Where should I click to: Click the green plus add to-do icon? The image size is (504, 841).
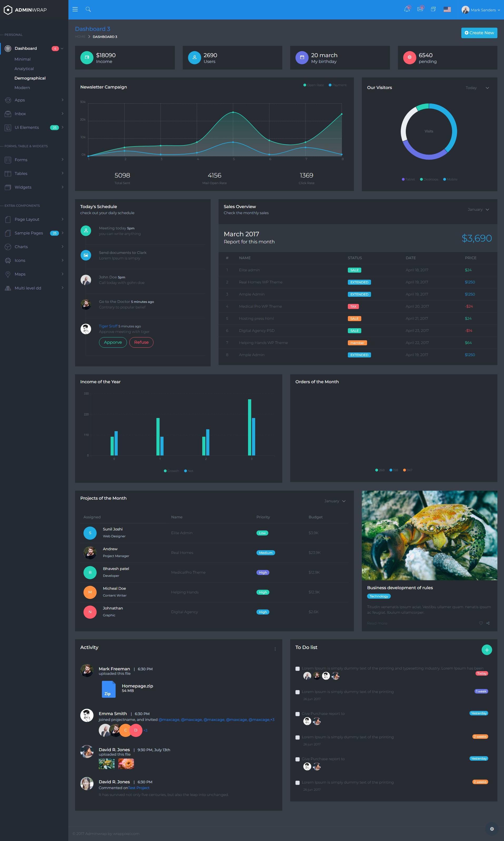[487, 650]
